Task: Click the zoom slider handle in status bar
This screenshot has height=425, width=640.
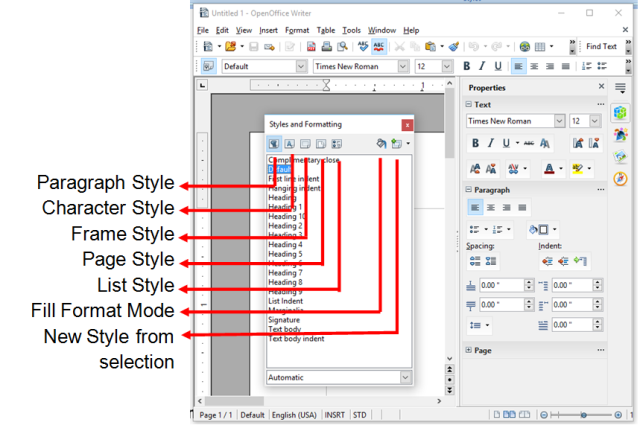Action: coord(584,415)
